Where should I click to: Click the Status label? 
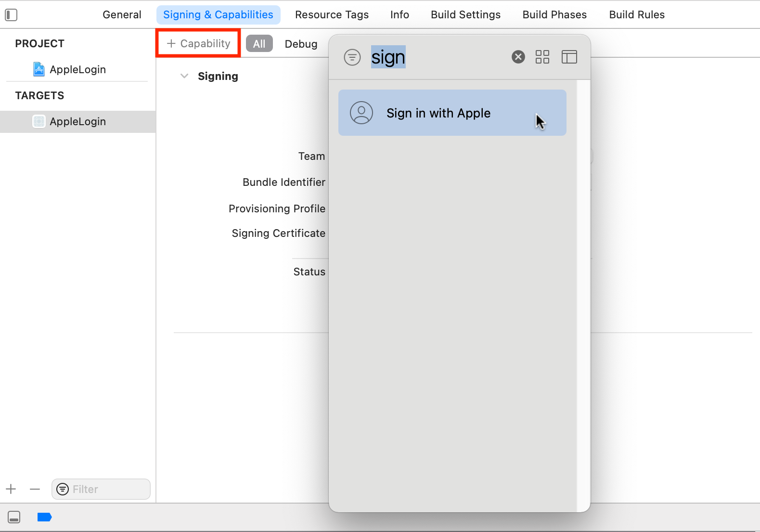click(309, 272)
